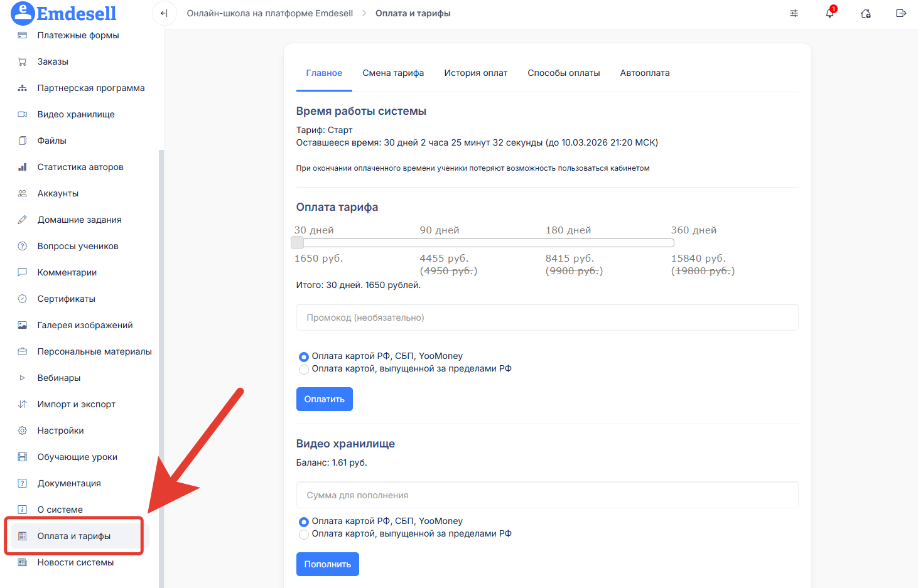Screen dimensions: 918x588
Task: Click the Settings gear icon in sidebar
Action: click(x=23, y=430)
